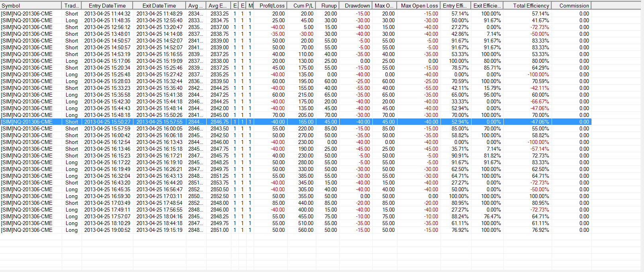
Task: Click the entry time 2013-04-25 15:17:06
Action: click(107, 61)
